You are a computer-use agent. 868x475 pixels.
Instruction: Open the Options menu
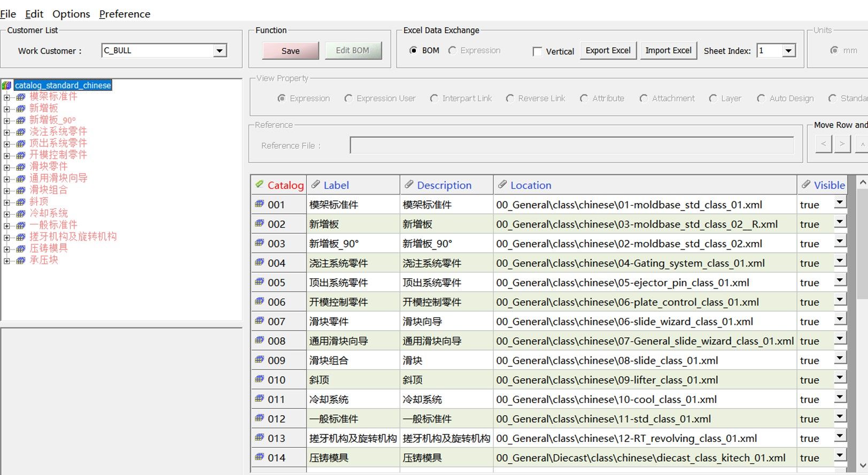(x=71, y=14)
